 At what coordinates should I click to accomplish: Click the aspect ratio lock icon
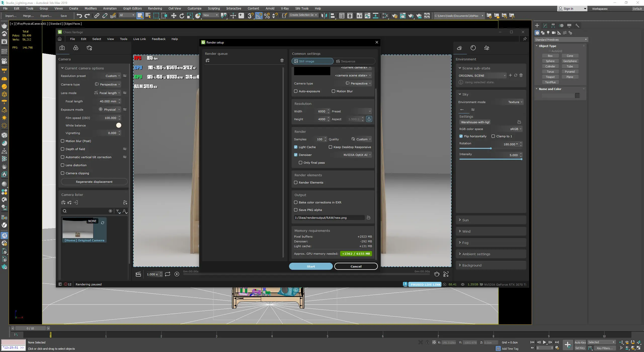(369, 119)
